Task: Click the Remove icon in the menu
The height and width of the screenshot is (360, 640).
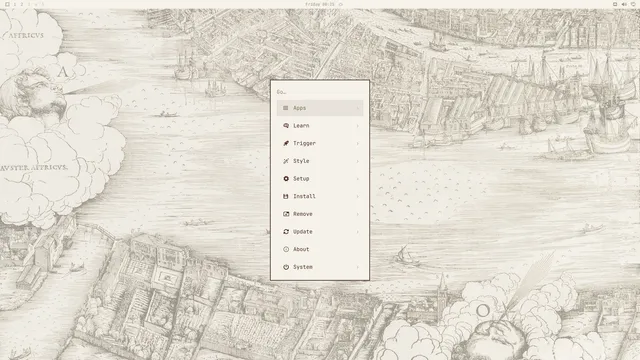Action: point(286,214)
